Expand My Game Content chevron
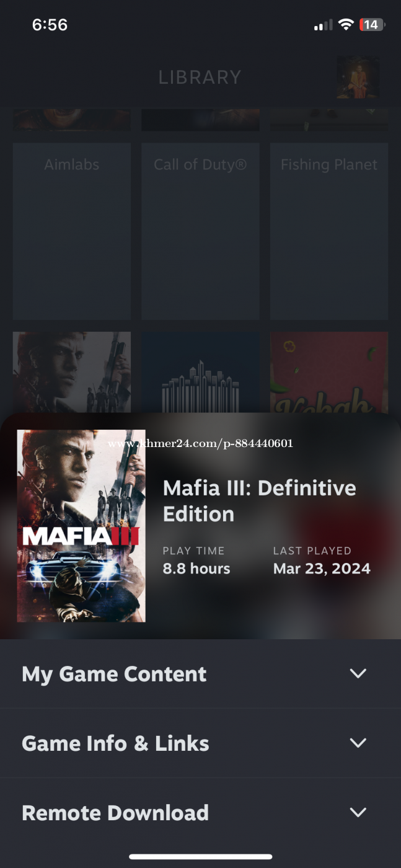The height and width of the screenshot is (868, 401). (x=358, y=673)
